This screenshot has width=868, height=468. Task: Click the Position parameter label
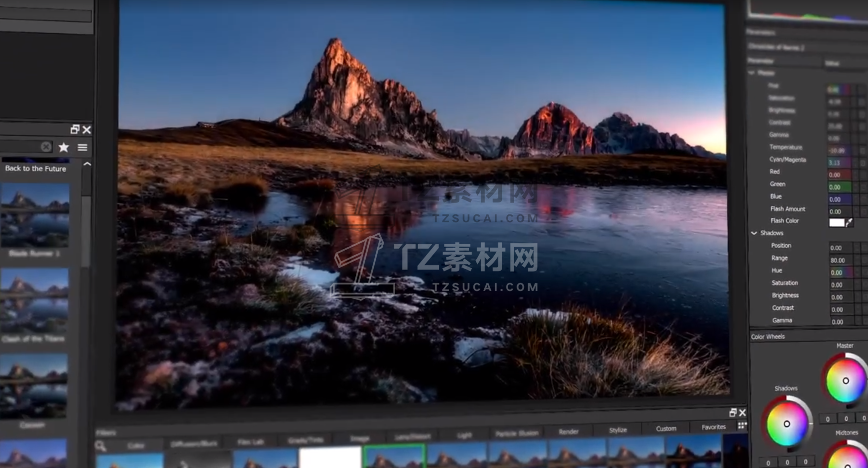(781, 246)
